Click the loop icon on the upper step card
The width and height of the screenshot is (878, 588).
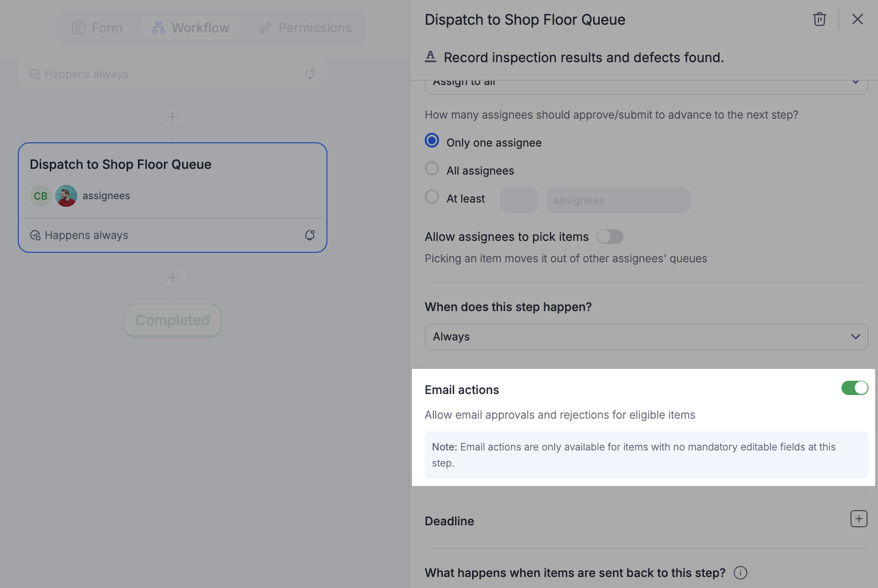pyautogui.click(x=310, y=74)
